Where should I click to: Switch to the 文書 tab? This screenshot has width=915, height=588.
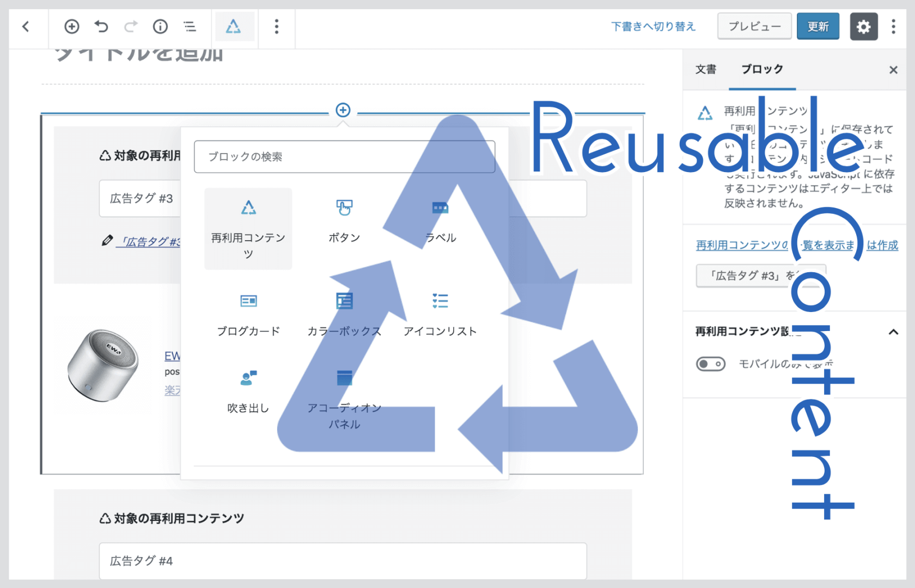click(706, 69)
